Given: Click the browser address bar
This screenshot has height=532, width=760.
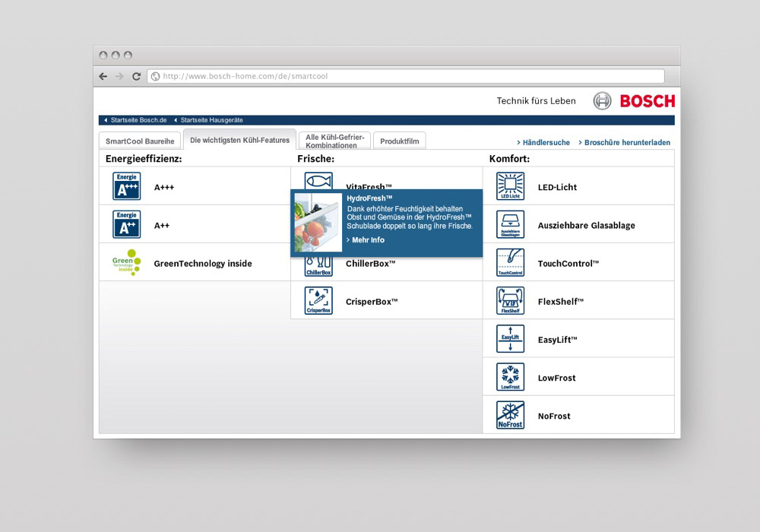Looking at the screenshot, I should pos(406,76).
